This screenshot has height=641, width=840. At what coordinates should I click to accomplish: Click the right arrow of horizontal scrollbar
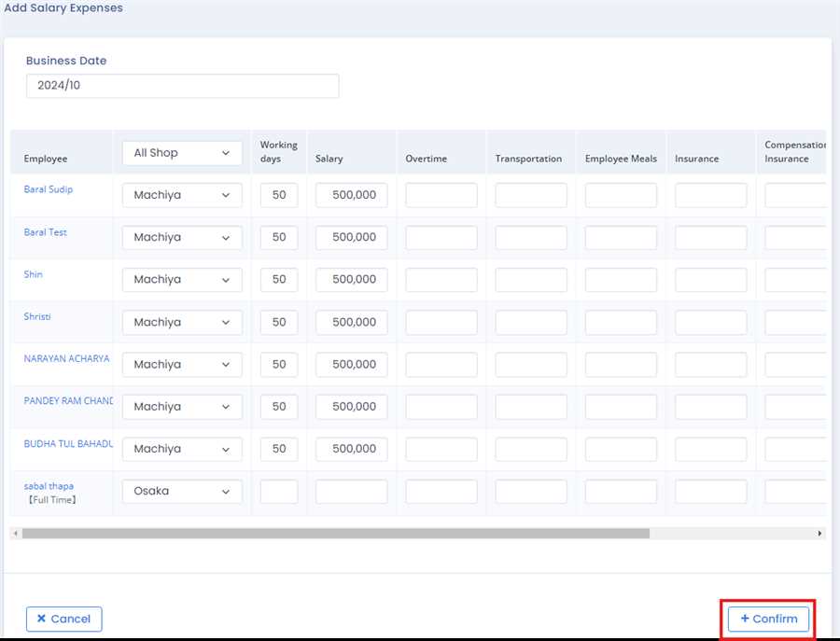[x=819, y=534]
